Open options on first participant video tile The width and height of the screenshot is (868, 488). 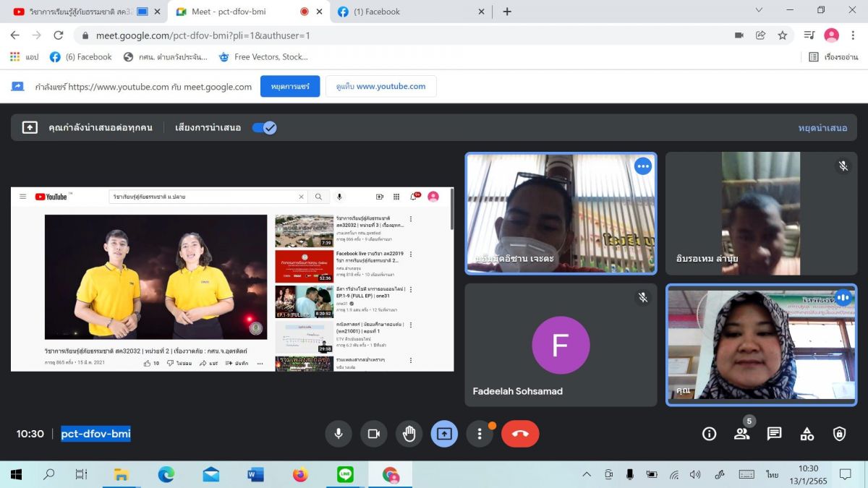642,166
